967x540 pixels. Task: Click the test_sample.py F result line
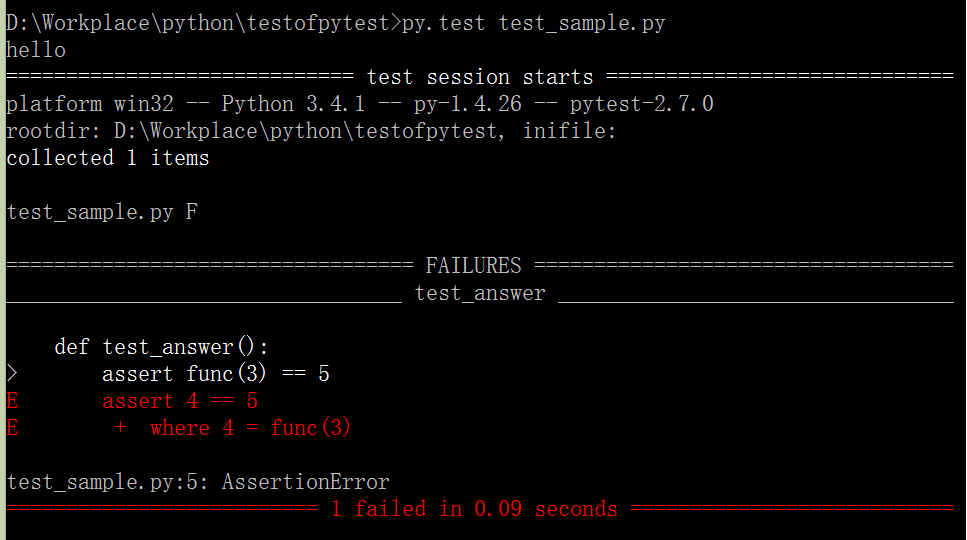coord(102,212)
